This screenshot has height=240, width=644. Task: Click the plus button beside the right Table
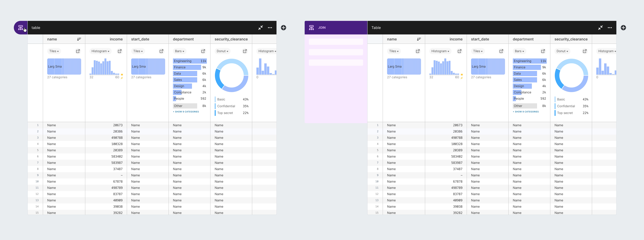point(623,28)
